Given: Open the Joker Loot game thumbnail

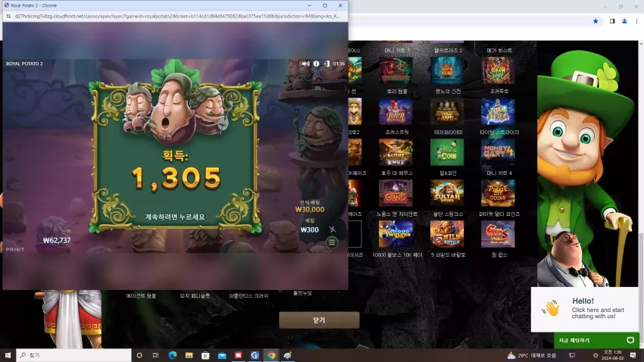Looking at the screenshot, I should [498, 70].
